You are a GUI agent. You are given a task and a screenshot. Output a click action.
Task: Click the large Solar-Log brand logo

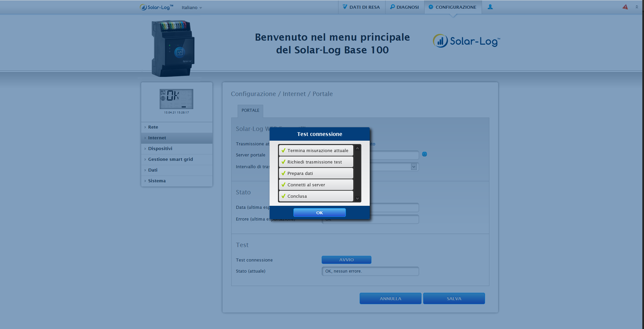(x=467, y=41)
